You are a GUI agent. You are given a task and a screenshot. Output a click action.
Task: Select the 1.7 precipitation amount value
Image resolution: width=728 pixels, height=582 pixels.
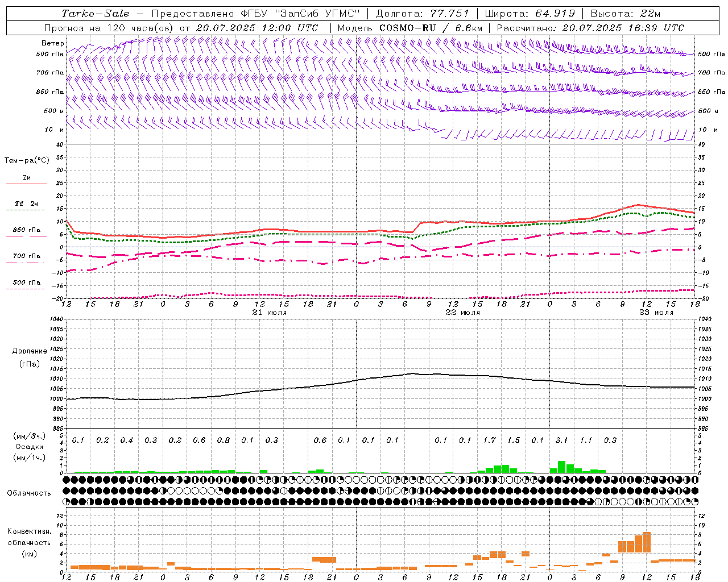489,440
